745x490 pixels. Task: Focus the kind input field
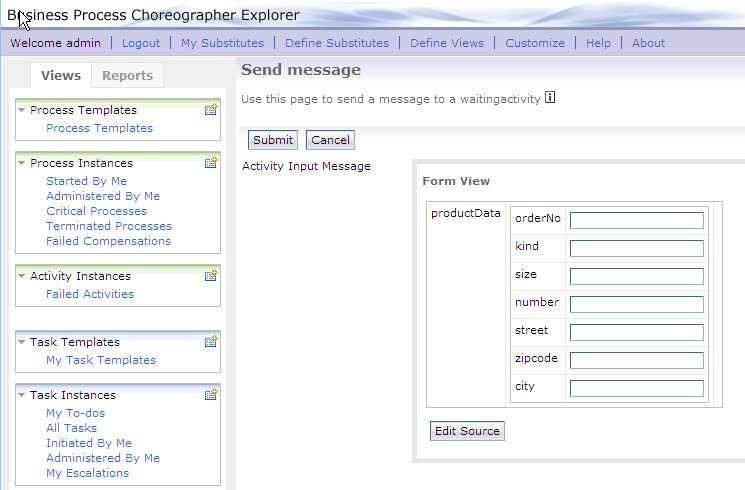[637, 249]
